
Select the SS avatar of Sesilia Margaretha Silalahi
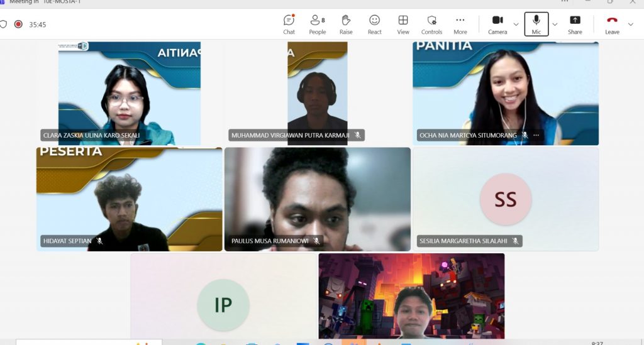(505, 200)
